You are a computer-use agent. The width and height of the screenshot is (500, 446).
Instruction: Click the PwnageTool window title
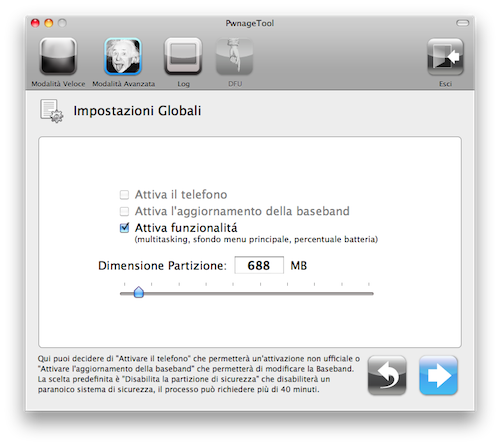coord(250,23)
